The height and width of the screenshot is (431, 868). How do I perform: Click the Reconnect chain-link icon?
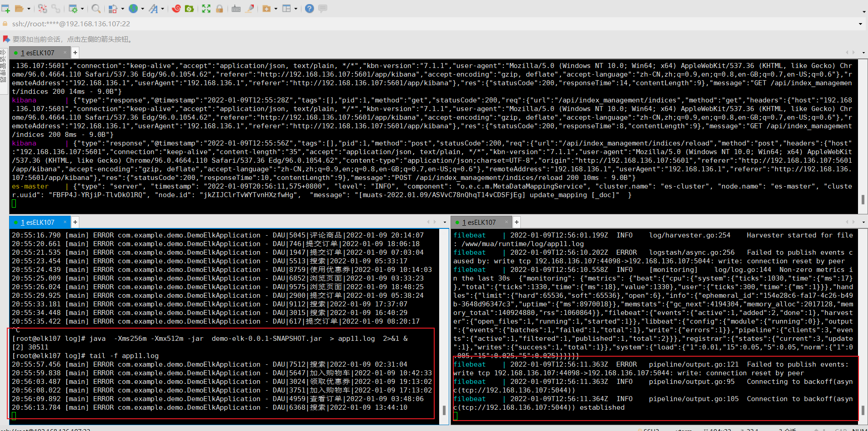point(56,9)
